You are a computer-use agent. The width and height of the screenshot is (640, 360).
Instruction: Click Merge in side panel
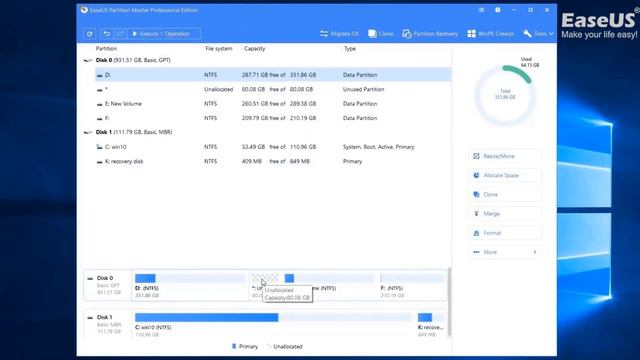505,214
